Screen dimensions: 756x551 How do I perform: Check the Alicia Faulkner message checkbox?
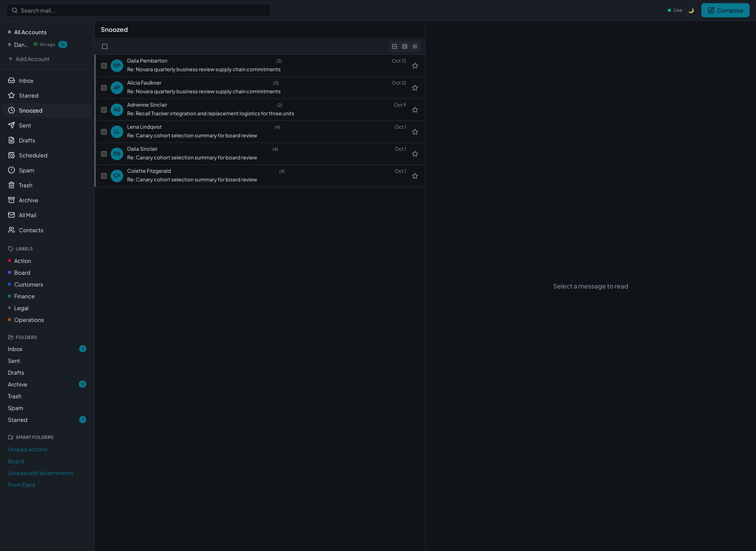point(104,87)
